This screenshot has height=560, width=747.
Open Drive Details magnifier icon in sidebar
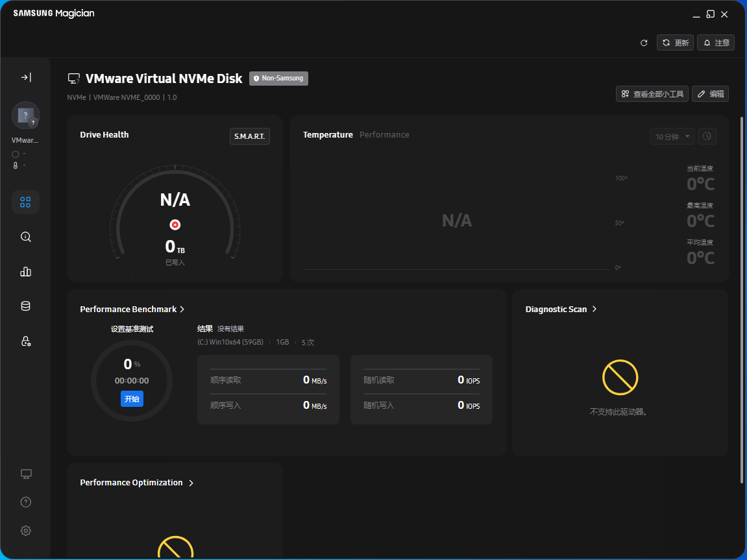(x=25, y=237)
